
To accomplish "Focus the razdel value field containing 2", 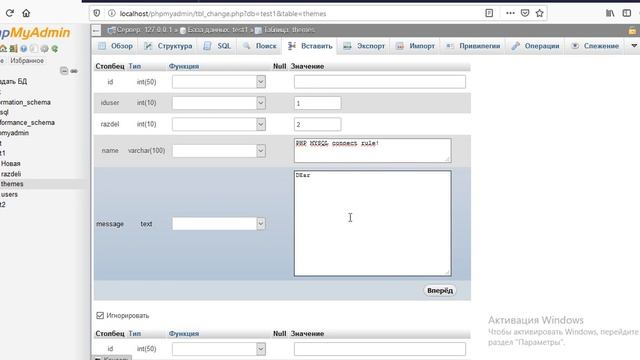I will coord(318,124).
